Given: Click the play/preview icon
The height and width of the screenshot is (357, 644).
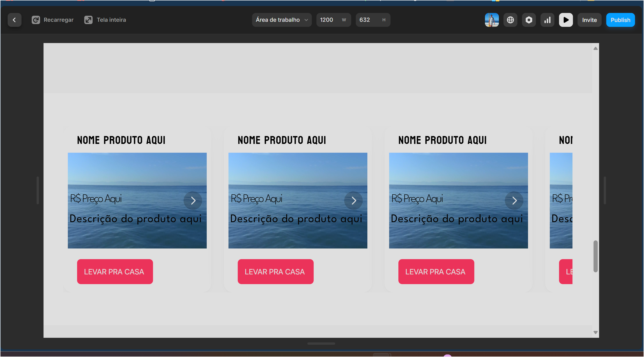Looking at the screenshot, I should [x=567, y=20].
